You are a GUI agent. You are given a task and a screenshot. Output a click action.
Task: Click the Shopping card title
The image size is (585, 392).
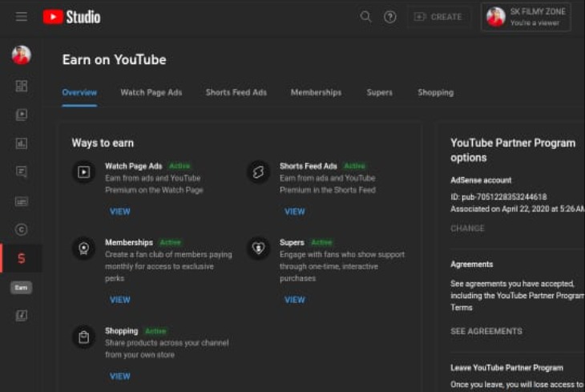point(121,331)
